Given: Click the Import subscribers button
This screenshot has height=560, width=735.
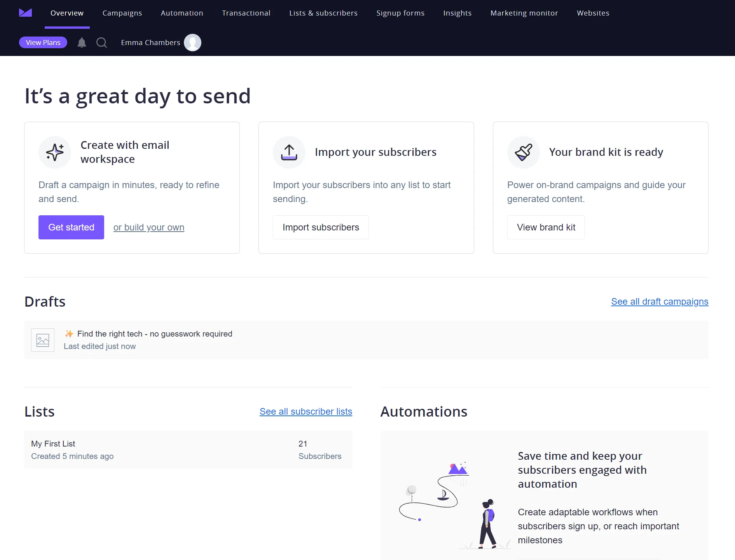Looking at the screenshot, I should (x=321, y=227).
